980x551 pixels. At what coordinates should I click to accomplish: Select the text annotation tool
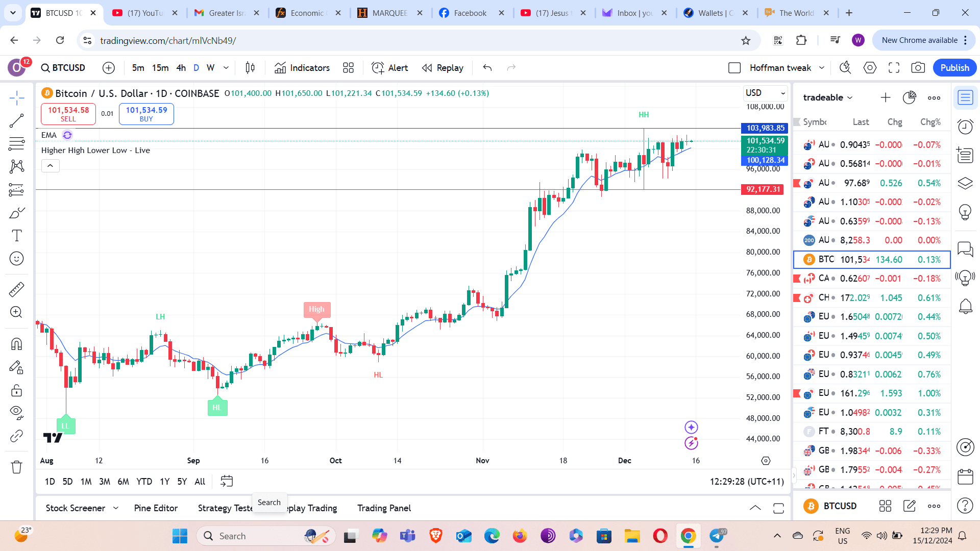click(17, 236)
